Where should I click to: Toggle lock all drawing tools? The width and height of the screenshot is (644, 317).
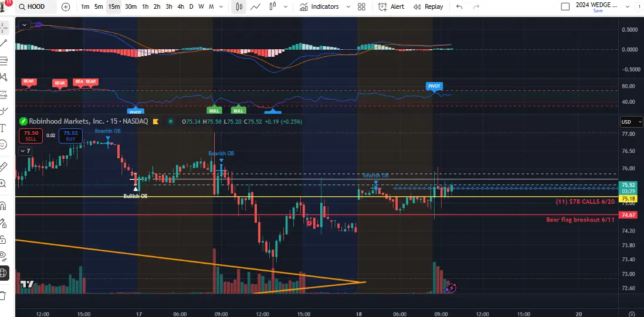[4, 239]
